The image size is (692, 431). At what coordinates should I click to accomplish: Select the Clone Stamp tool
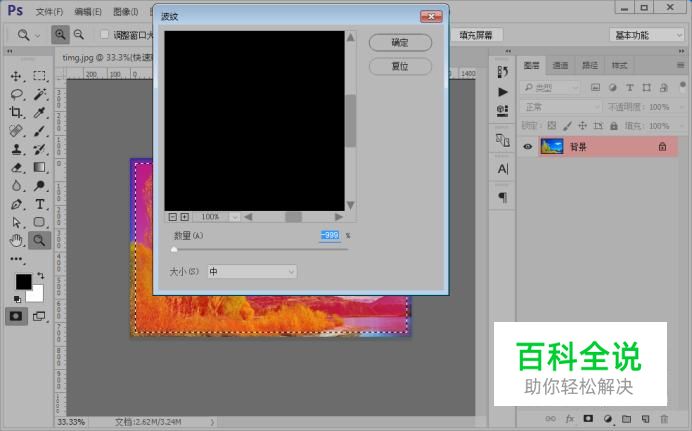point(16,149)
